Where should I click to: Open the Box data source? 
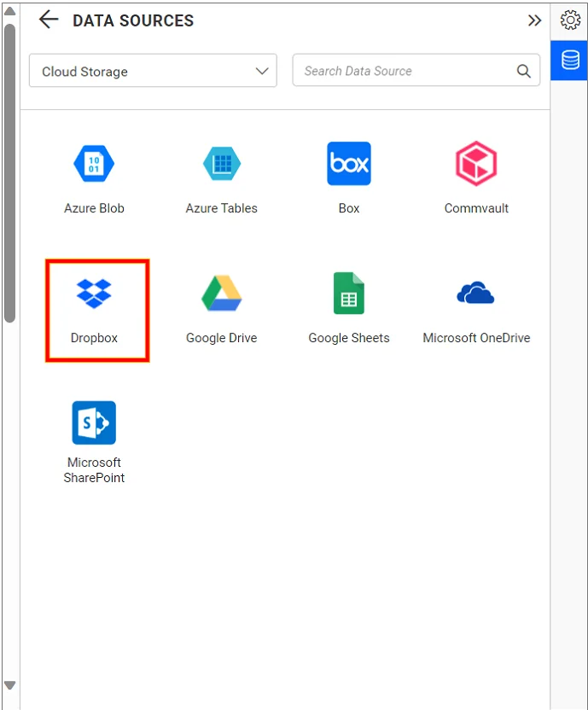tap(349, 164)
